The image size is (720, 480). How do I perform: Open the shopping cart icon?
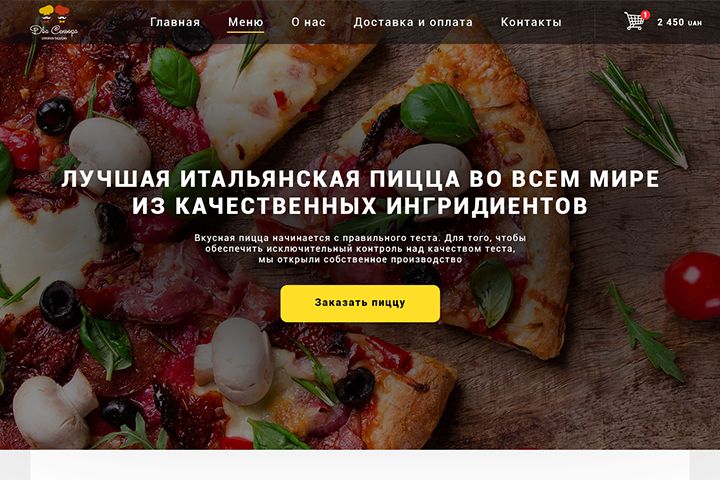634,21
